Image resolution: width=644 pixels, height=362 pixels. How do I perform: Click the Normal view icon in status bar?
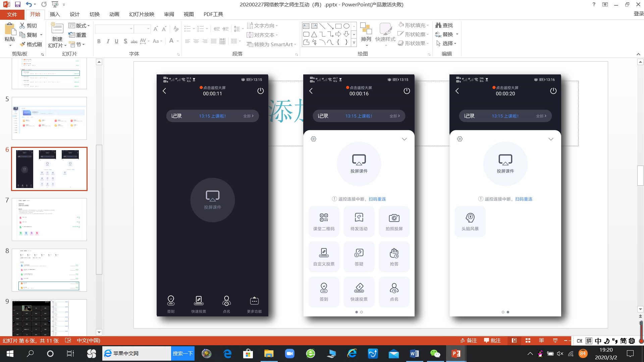point(514,341)
